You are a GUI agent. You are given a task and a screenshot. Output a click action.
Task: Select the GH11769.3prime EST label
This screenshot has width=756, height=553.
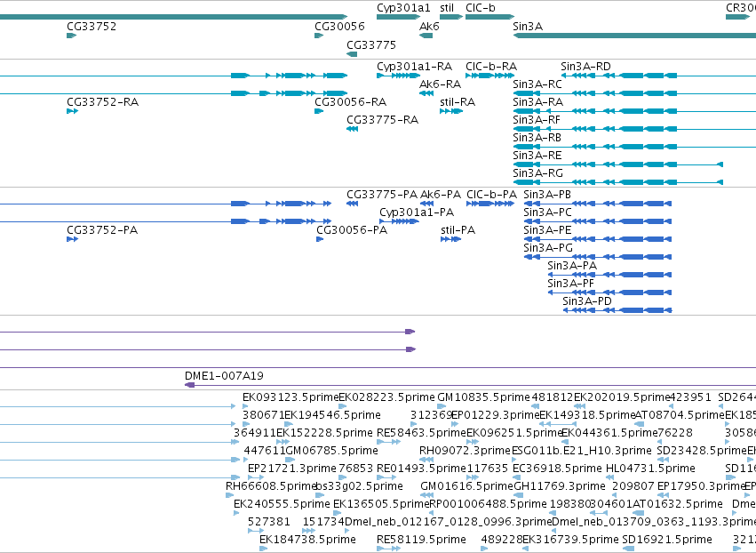coord(560,486)
